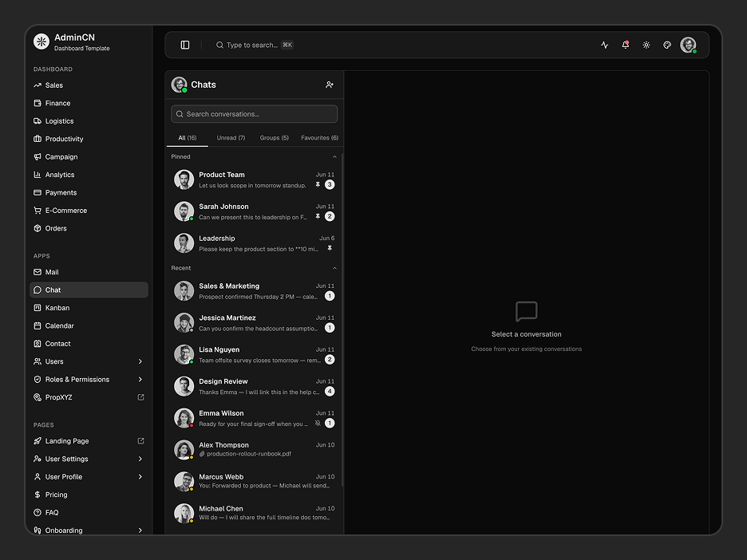This screenshot has width=747, height=560.
Task: Open Orders dashboard
Action: (89, 228)
